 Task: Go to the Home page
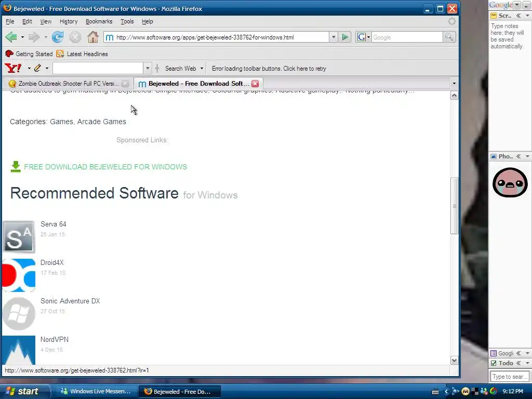coord(92,37)
